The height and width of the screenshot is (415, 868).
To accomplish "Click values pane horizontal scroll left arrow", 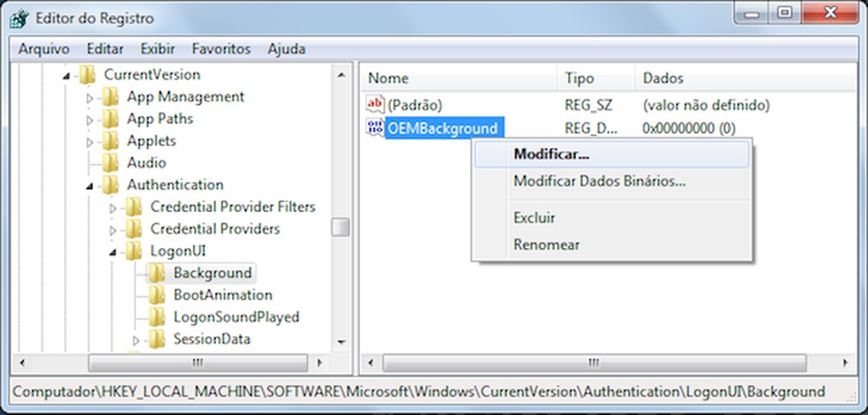I will 371,364.
